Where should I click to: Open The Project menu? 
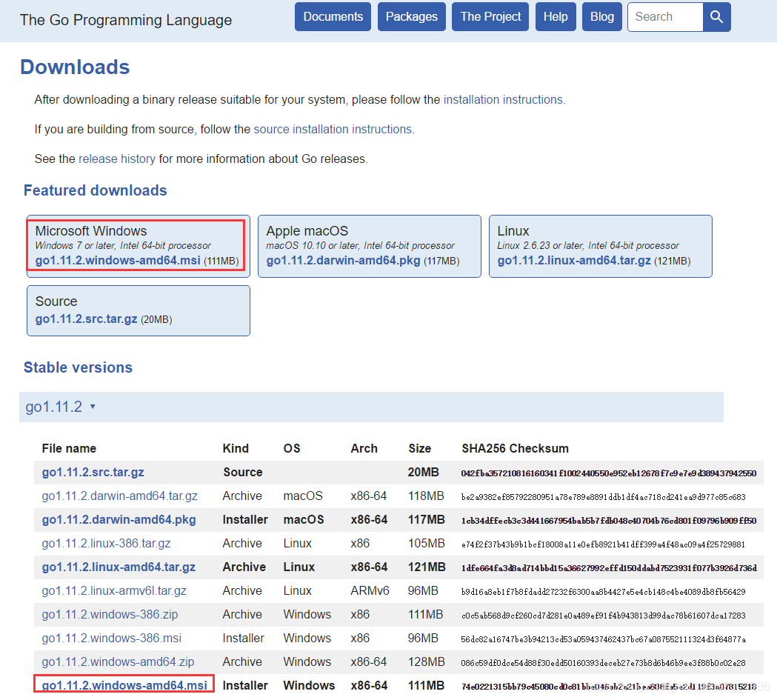[x=490, y=17]
